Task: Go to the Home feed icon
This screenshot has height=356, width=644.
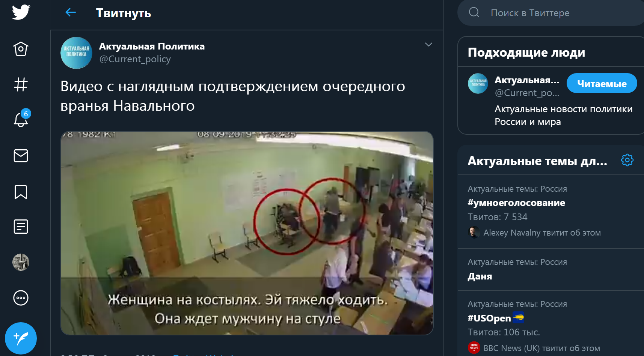Action: pyautogui.click(x=21, y=49)
